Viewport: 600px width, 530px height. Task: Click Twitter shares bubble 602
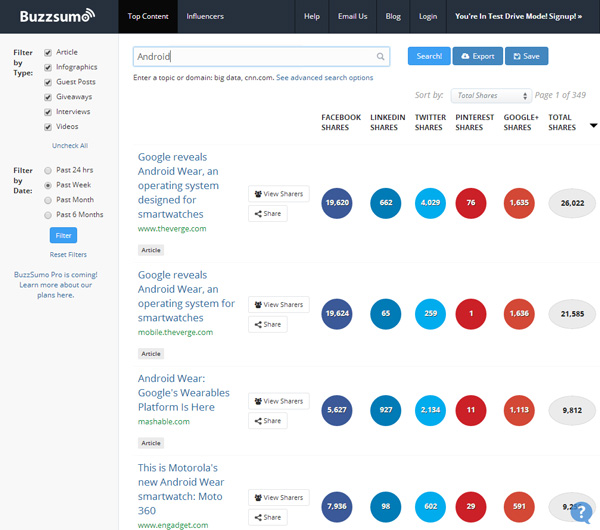click(430, 507)
